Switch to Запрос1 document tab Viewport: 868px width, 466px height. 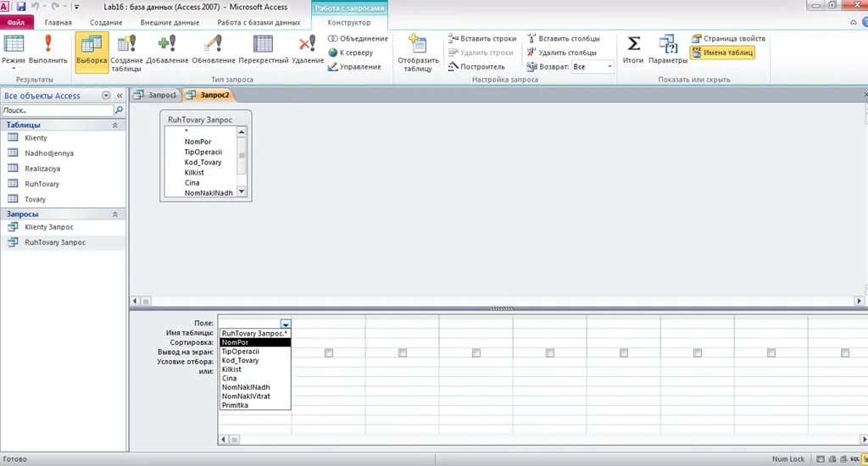(x=156, y=95)
